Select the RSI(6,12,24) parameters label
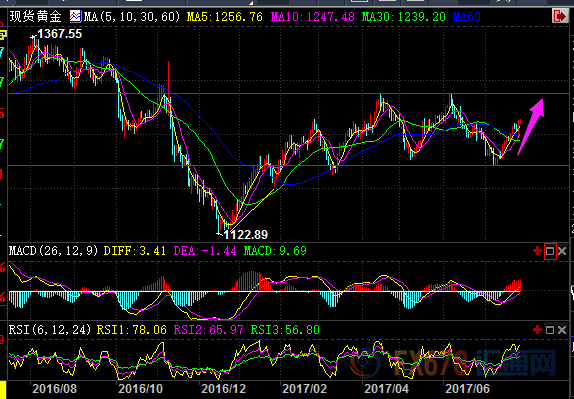 [50, 330]
